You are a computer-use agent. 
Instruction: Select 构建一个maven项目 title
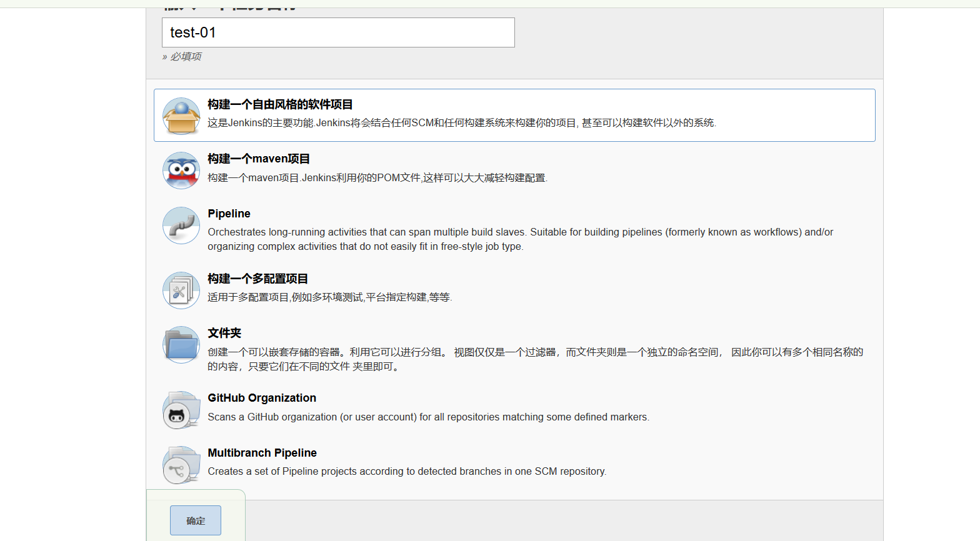[x=259, y=159]
